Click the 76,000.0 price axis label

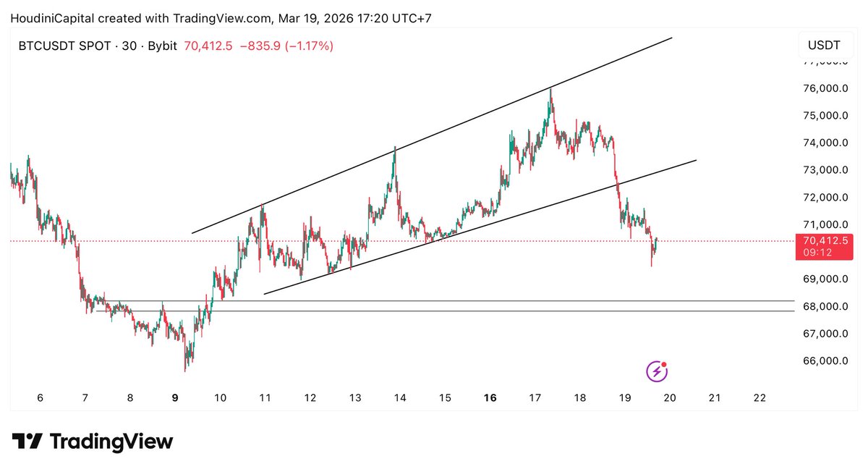(825, 88)
